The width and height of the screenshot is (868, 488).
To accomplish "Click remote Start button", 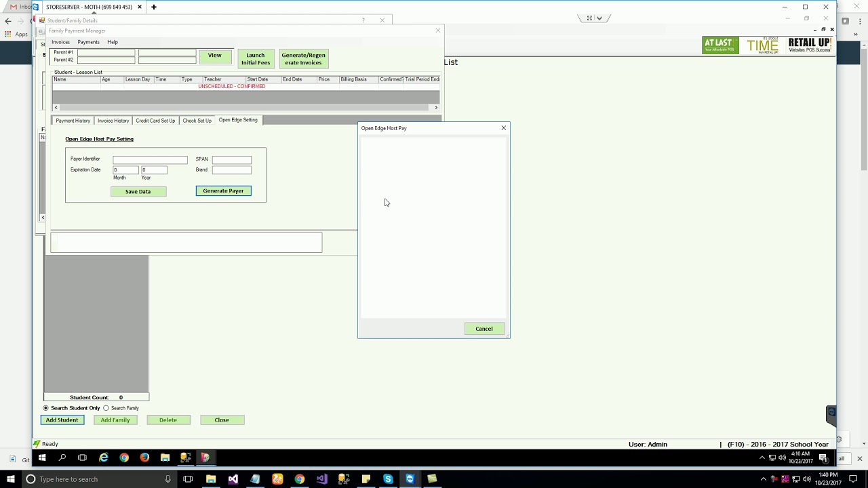I will [x=42, y=457].
